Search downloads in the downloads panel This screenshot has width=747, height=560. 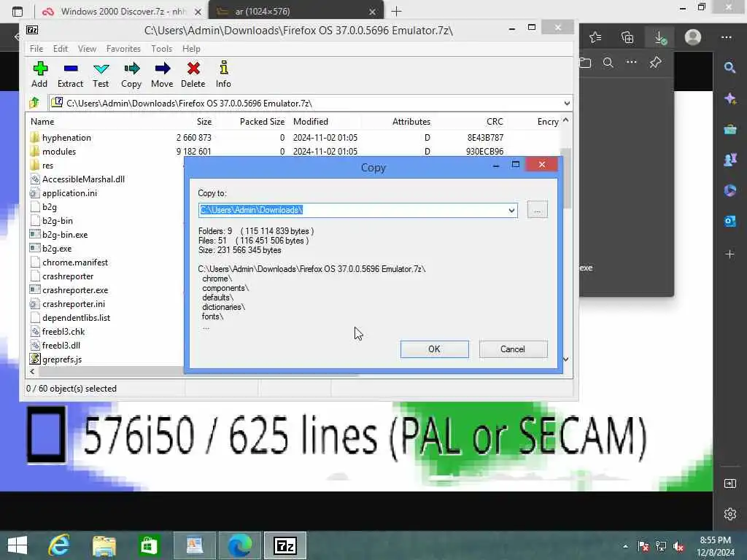point(608,63)
